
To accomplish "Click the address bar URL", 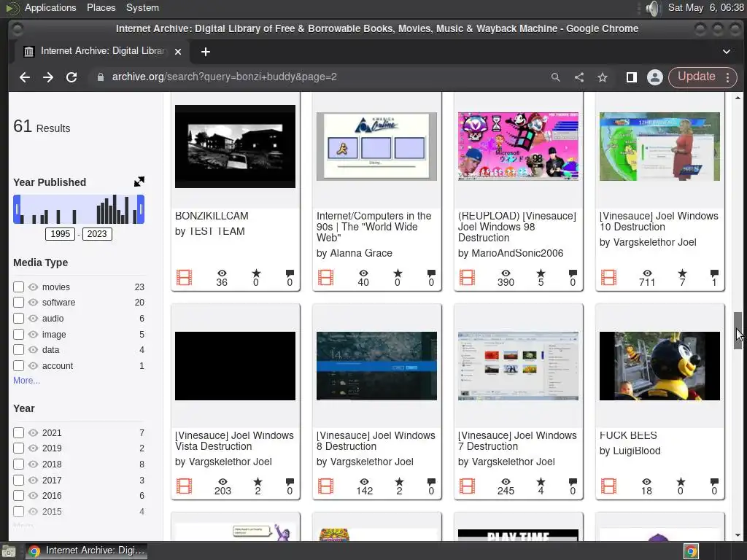I will 225,77.
